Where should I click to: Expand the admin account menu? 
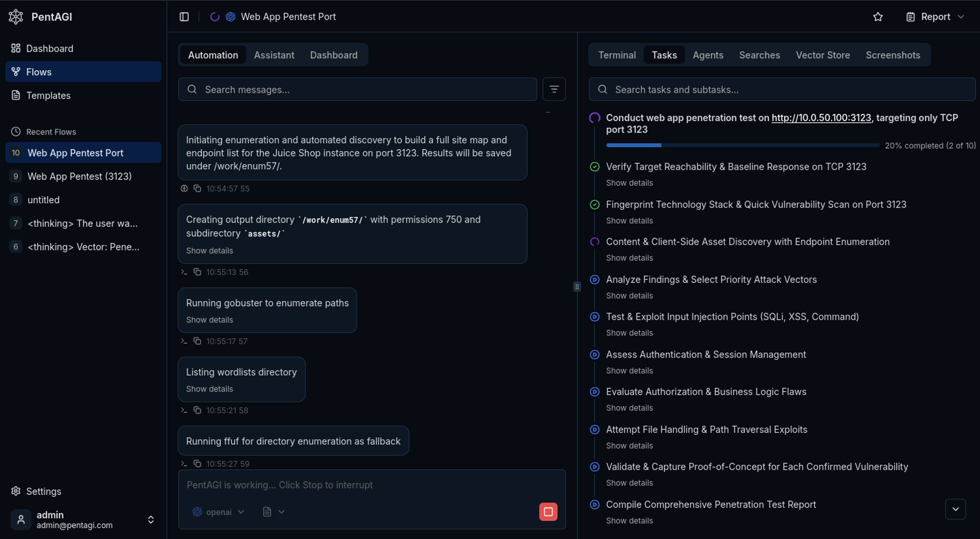pyautogui.click(x=150, y=520)
